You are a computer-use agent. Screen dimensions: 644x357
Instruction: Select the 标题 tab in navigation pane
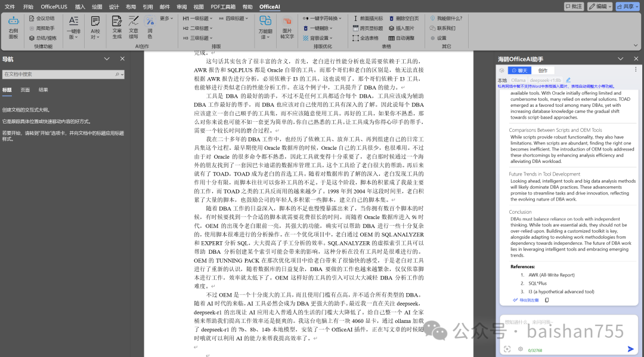pos(7,90)
